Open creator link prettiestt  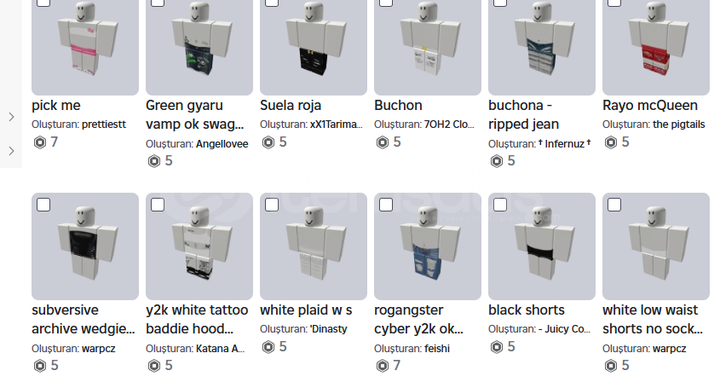click(x=104, y=124)
